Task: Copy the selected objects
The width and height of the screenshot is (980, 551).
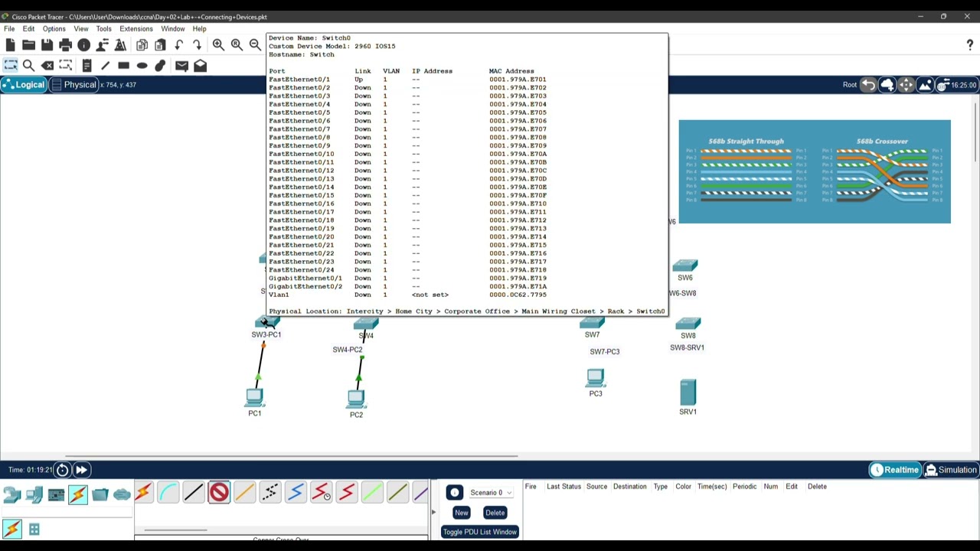Action: [x=142, y=45]
